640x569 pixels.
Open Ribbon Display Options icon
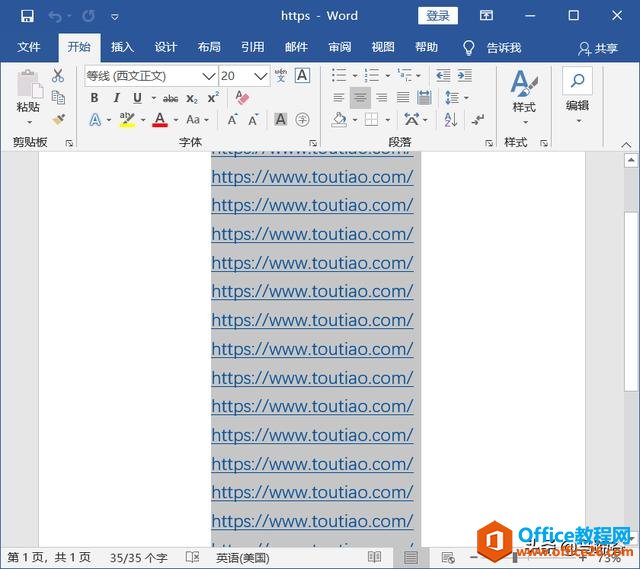(486, 16)
